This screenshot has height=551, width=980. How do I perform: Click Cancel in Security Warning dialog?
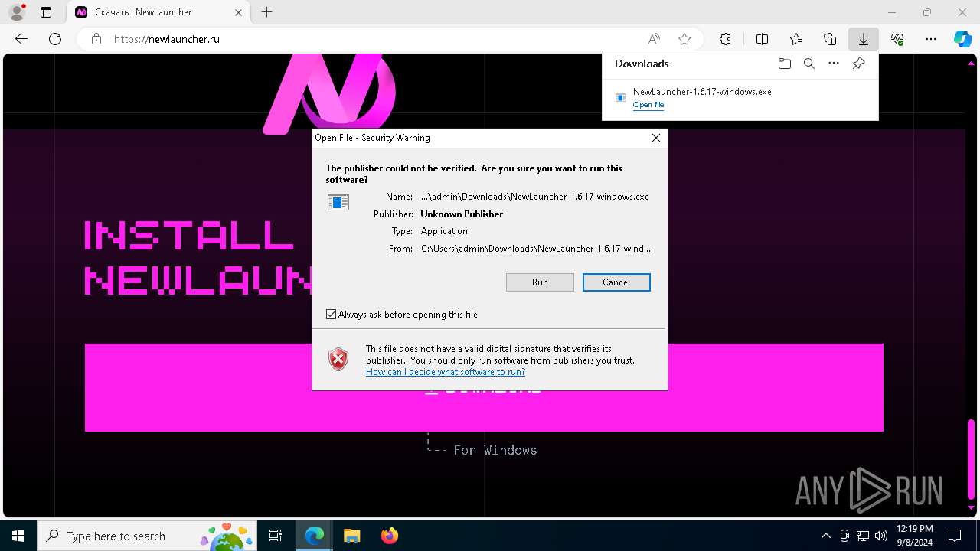click(616, 282)
